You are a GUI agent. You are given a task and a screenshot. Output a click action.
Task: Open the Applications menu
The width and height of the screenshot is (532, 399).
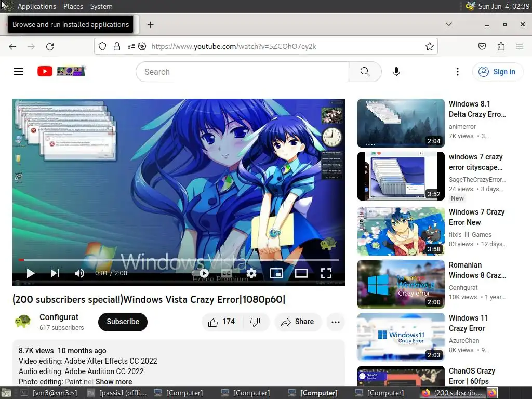(x=37, y=6)
